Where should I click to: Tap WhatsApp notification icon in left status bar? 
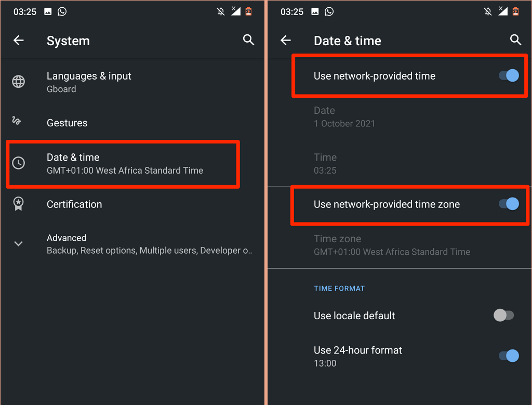[x=62, y=11]
